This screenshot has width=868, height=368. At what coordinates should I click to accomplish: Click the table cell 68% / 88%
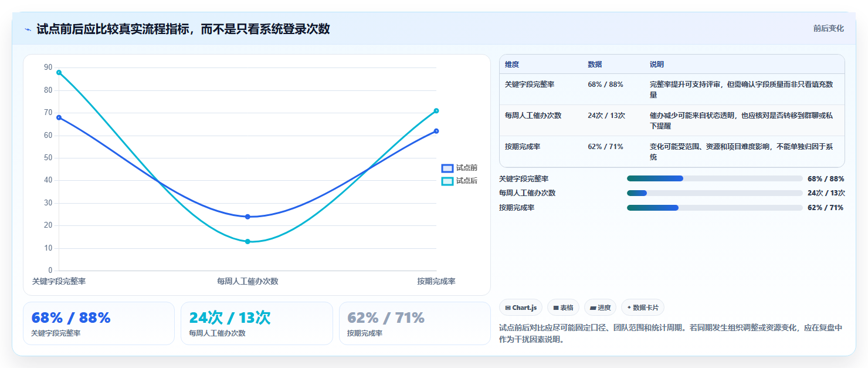(x=605, y=85)
